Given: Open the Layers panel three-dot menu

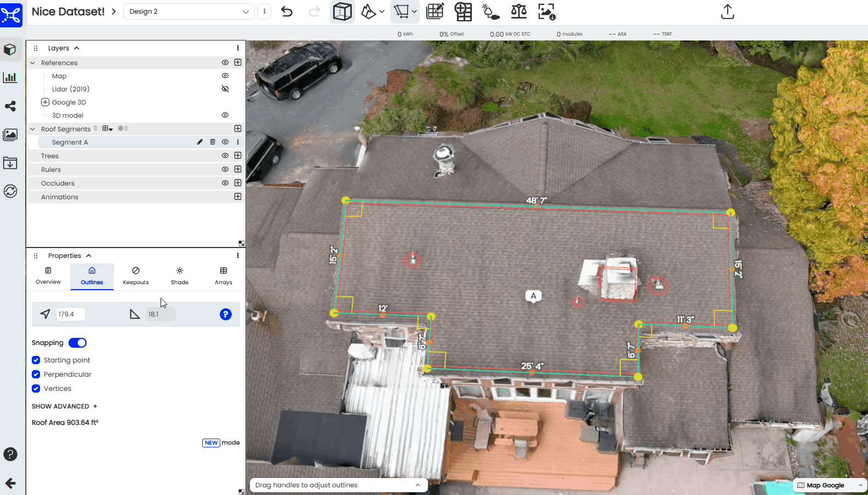Looking at the screenshot, I should 238,48.
